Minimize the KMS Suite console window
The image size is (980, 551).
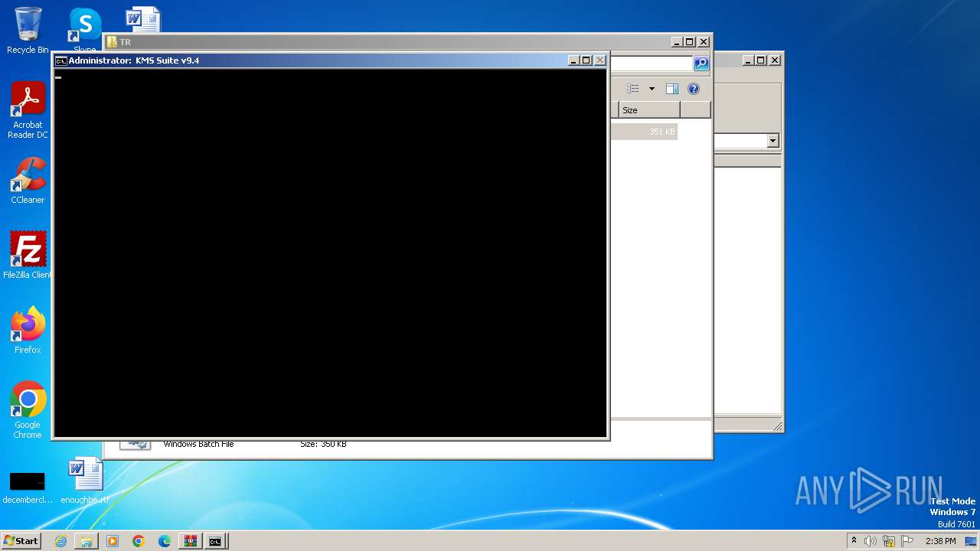573,60
